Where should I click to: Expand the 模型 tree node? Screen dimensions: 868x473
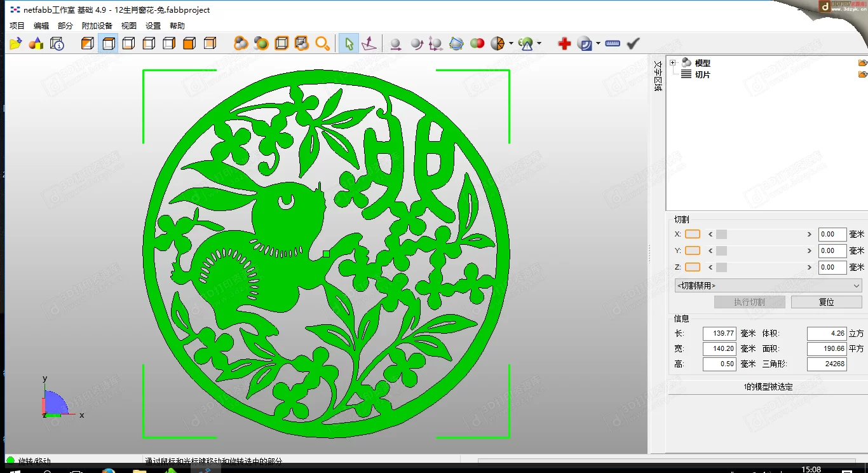tap(673, 62)
